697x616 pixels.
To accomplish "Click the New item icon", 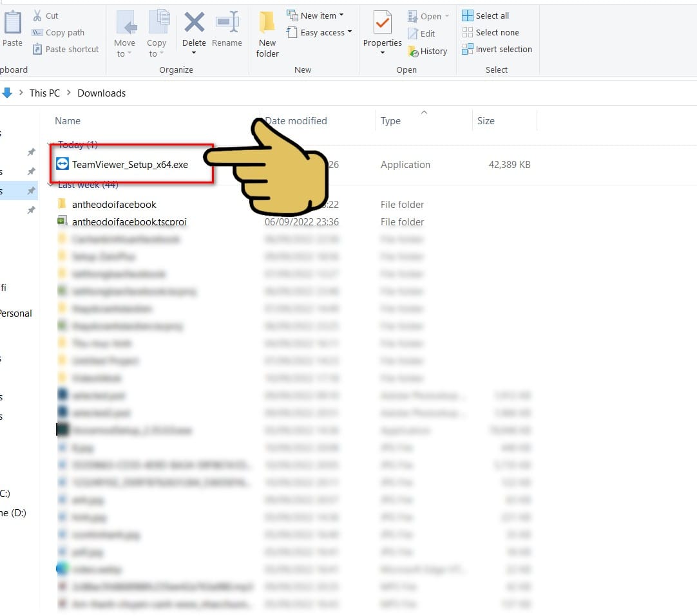I will (x=292, y=15).
